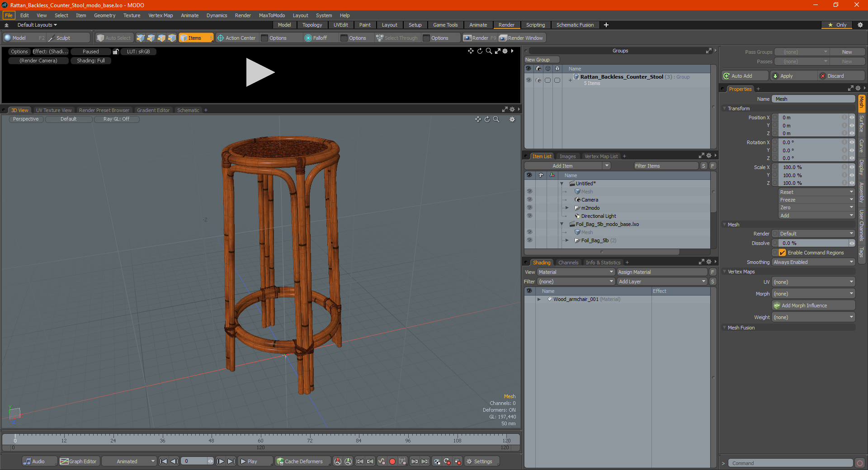Click the Discard pass button
The height and width of the screenshot is (470, 868).
pyautogui.click(x=841, y=76)
